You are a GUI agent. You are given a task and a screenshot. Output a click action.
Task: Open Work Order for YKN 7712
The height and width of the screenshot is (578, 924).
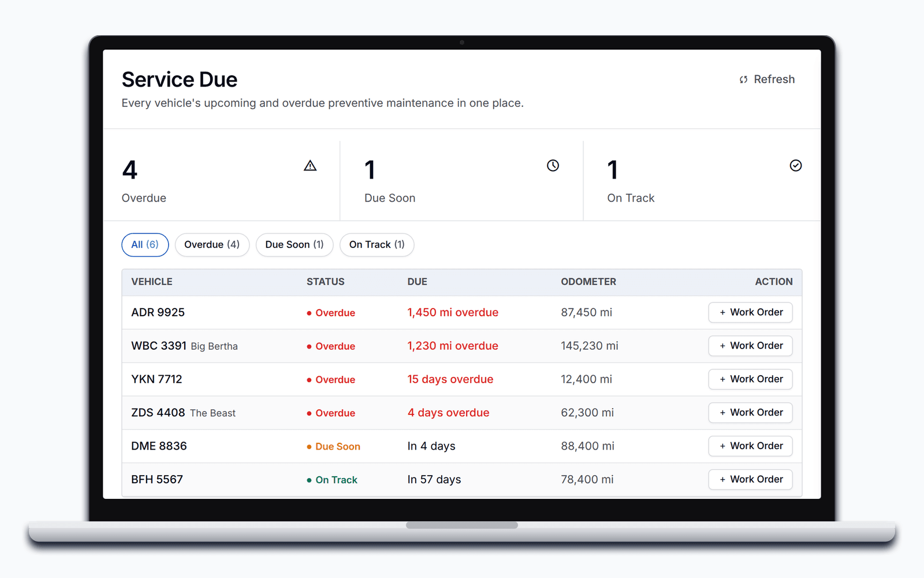750,379
